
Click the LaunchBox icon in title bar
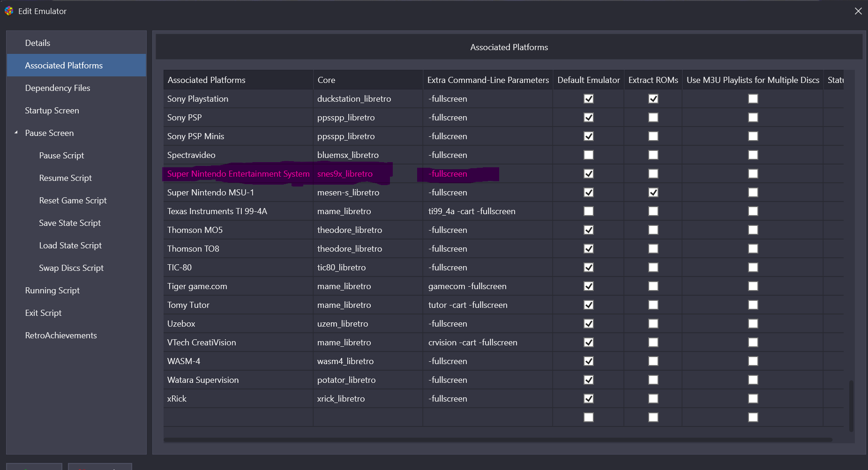click(9, 11)
